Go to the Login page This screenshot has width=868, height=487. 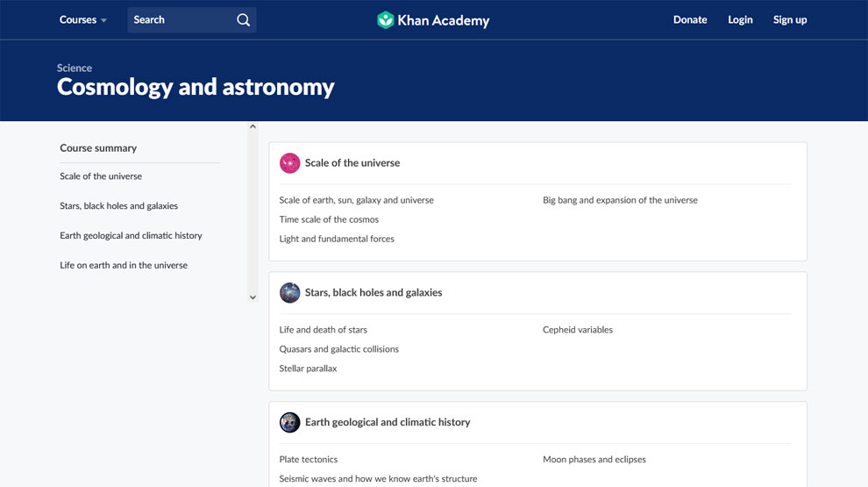(740, 20)
